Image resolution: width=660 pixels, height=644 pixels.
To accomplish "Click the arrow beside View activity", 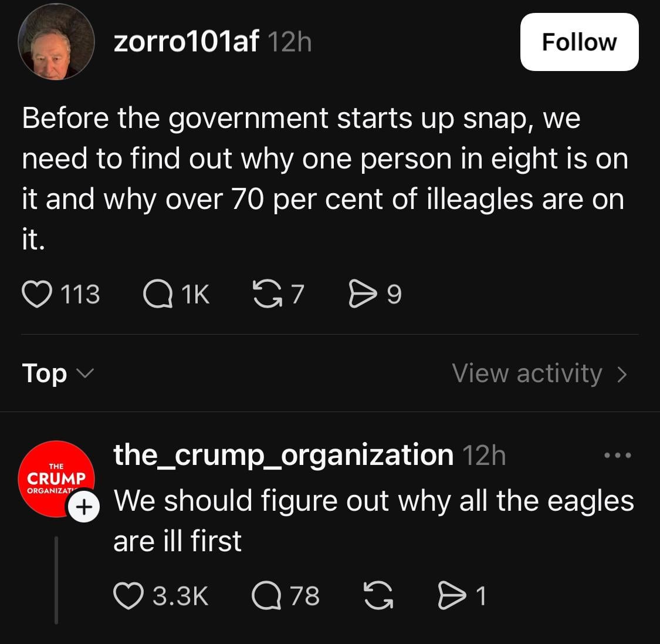I will pyautogui.click(x=622, y=374).
